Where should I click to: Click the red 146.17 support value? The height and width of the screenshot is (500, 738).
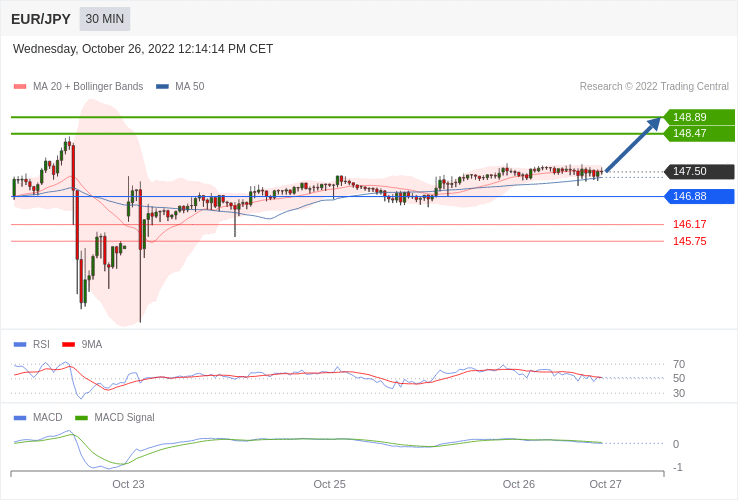690,224
